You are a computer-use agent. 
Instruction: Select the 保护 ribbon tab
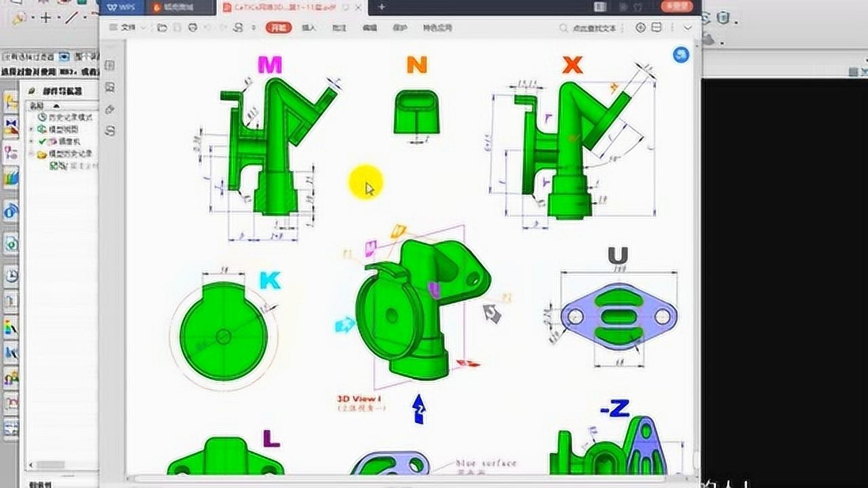[x=400, y=28]
